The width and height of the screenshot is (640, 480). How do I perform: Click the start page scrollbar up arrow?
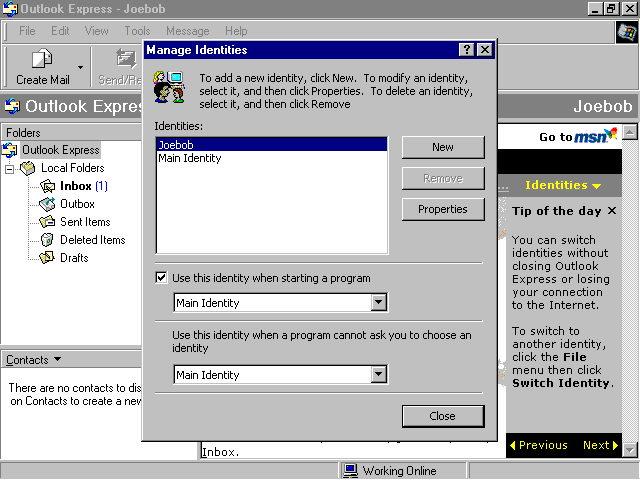[x=630, y=133]
